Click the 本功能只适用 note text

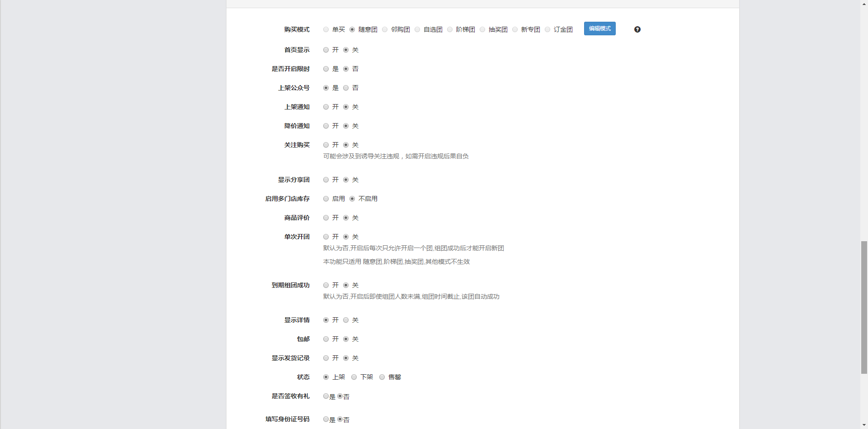tap(396, 262)
